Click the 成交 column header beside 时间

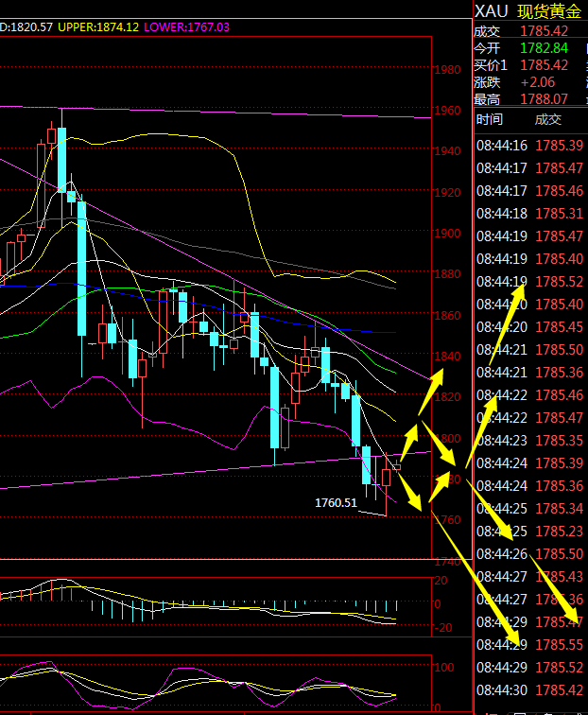(x=547, y=120)
